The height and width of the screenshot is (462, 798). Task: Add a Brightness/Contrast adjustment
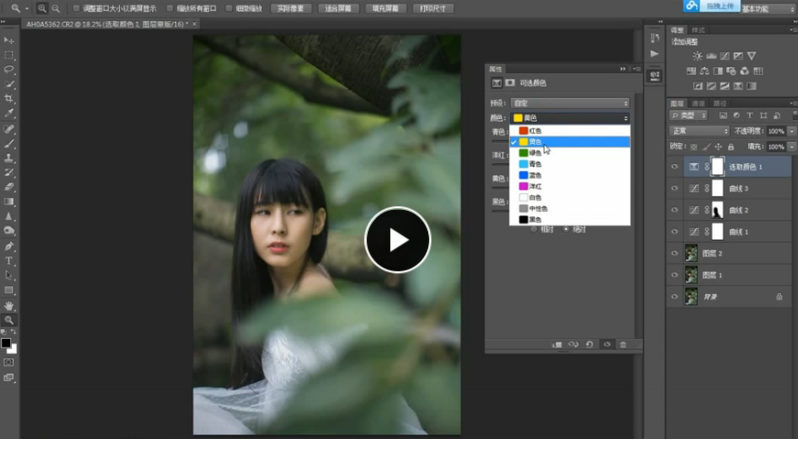pos(697,56)
